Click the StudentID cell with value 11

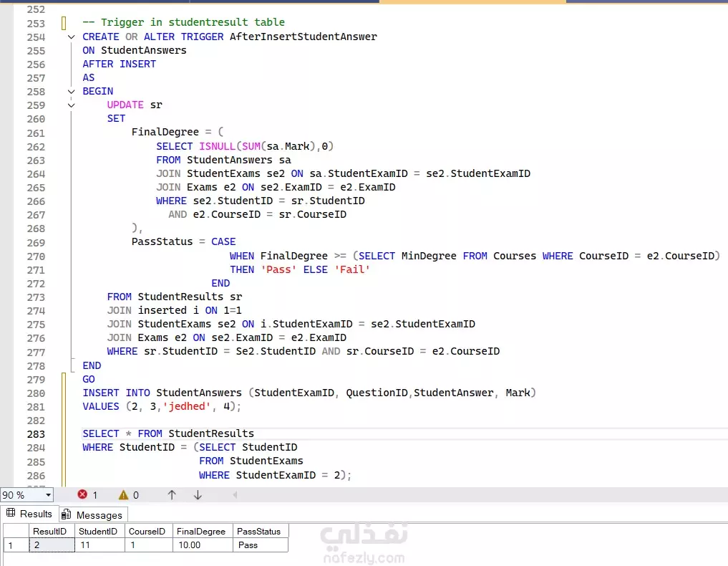[100, 545]
